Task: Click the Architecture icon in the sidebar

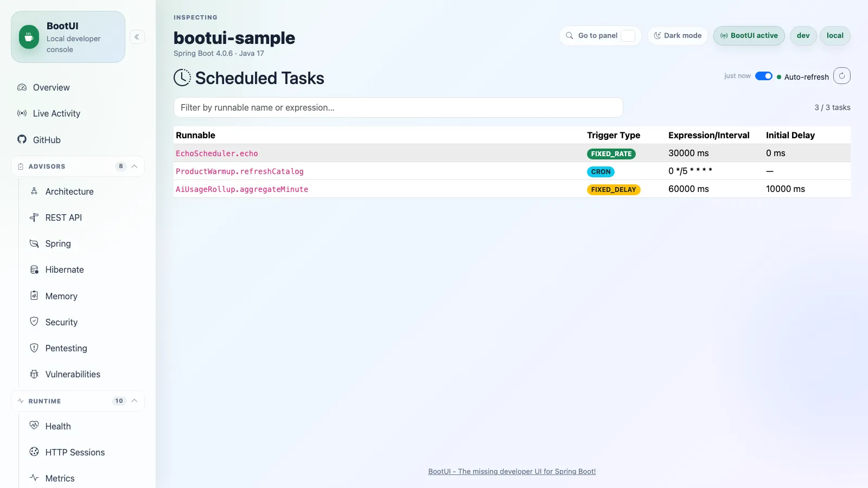Action: point(34,191)
